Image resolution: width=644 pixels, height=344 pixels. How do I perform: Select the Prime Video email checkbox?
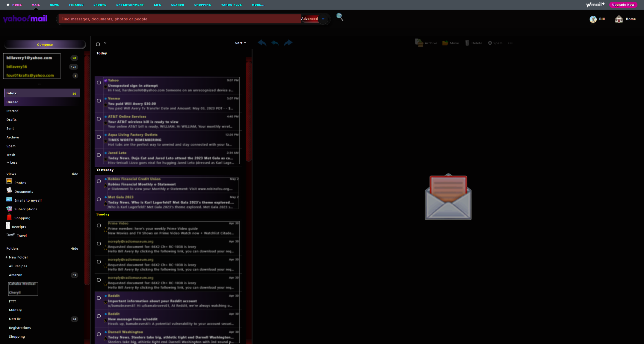click(99, 226)
